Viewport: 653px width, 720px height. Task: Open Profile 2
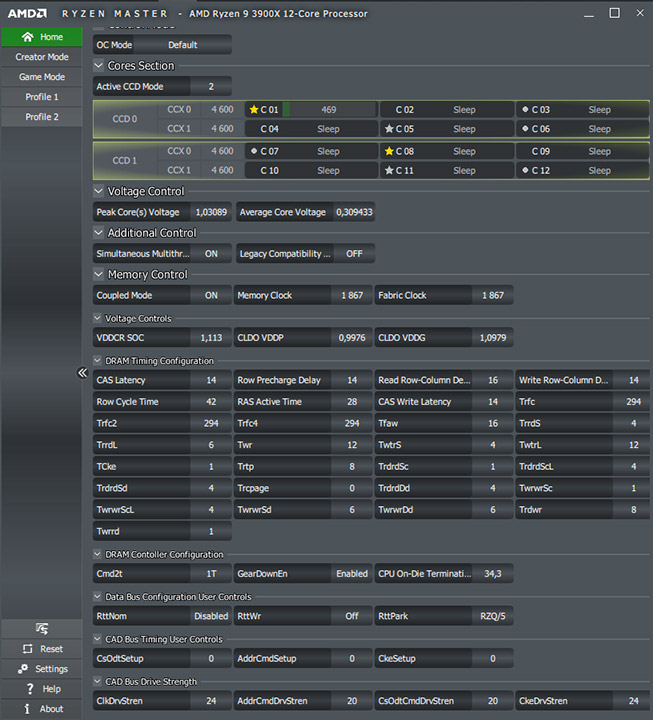click(x=42, y=117)
